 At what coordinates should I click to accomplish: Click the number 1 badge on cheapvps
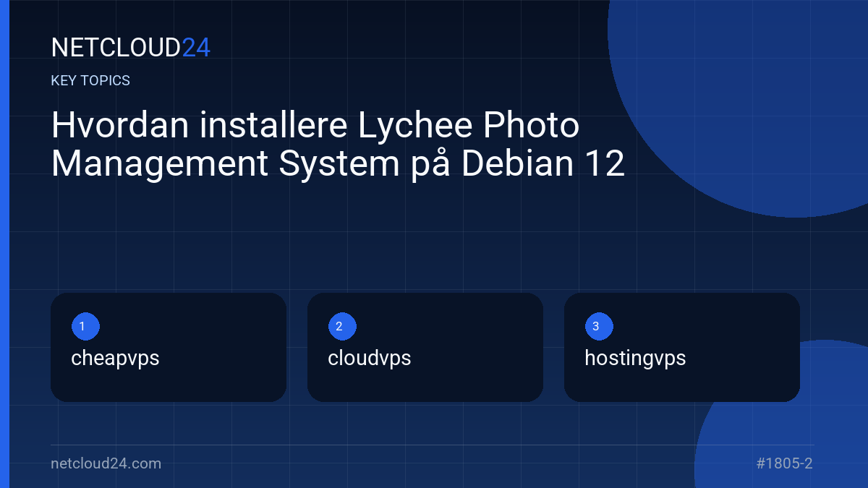(x=85, y=327)
